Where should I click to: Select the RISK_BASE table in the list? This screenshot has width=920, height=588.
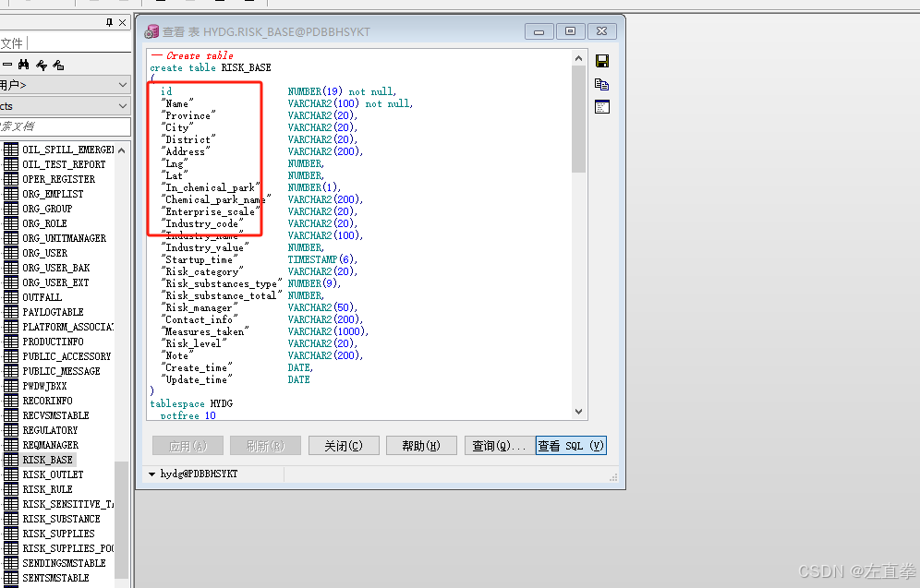tap(47, 460)
